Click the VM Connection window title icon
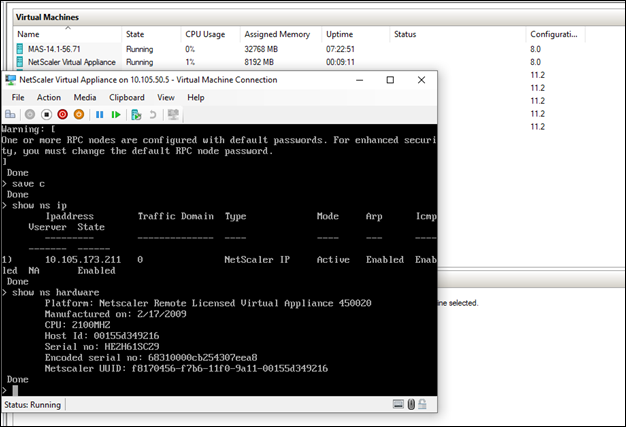 coord(10,80)
